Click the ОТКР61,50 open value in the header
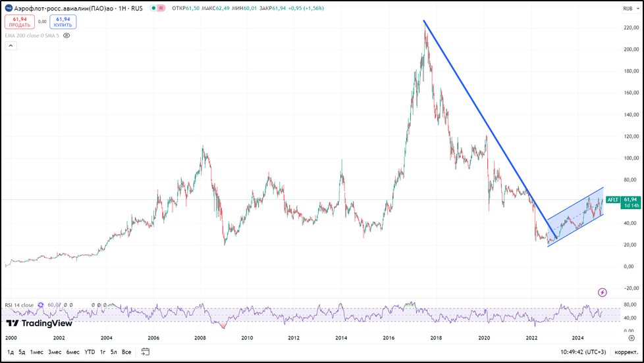This screenshot has height=363, width=644. tap(186, 8)
